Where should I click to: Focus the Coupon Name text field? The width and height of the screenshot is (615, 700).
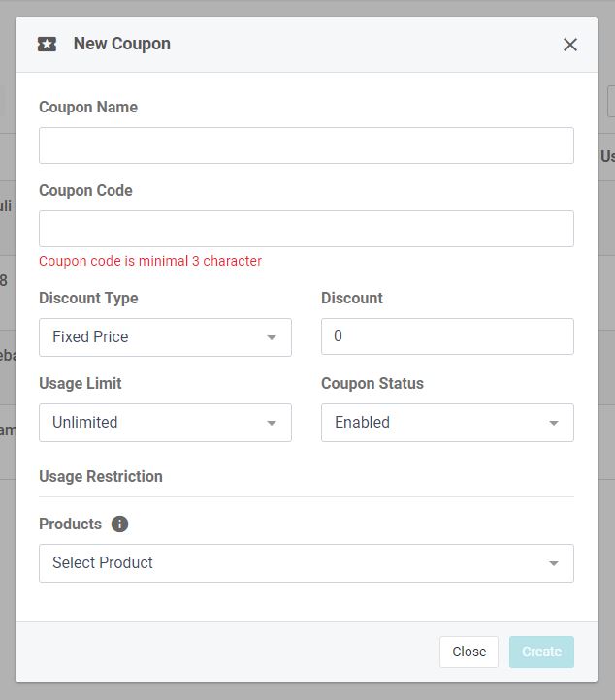point(306,145)
